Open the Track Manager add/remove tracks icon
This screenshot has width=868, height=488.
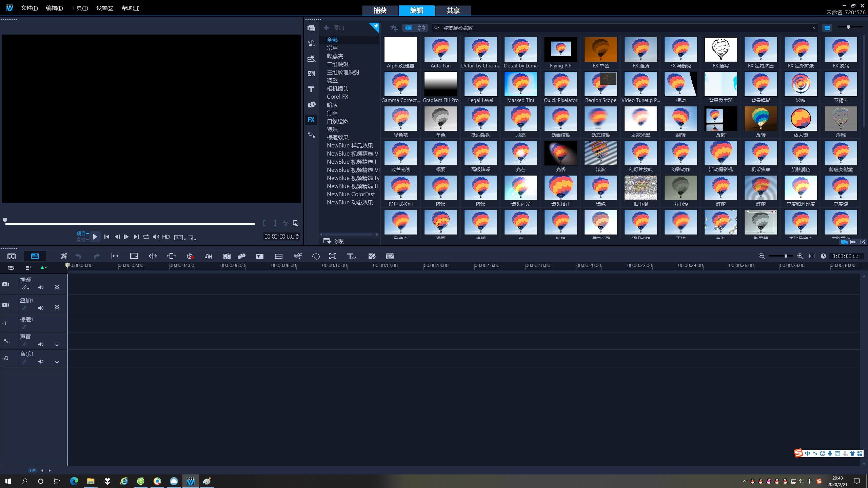point(28,268)
